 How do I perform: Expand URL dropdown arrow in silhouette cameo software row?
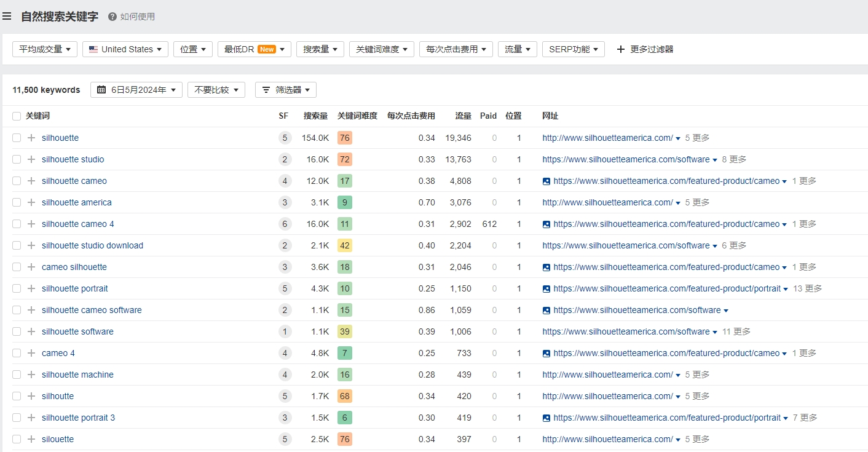tap(726, 311)
